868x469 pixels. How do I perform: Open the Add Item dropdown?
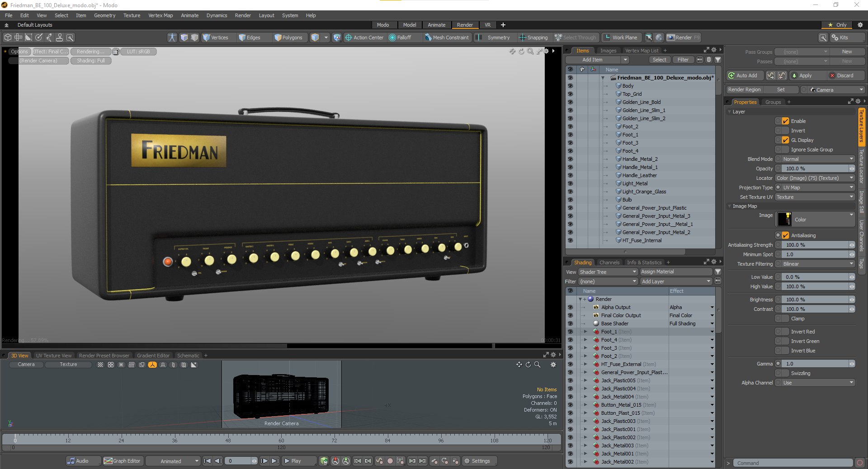597,60
